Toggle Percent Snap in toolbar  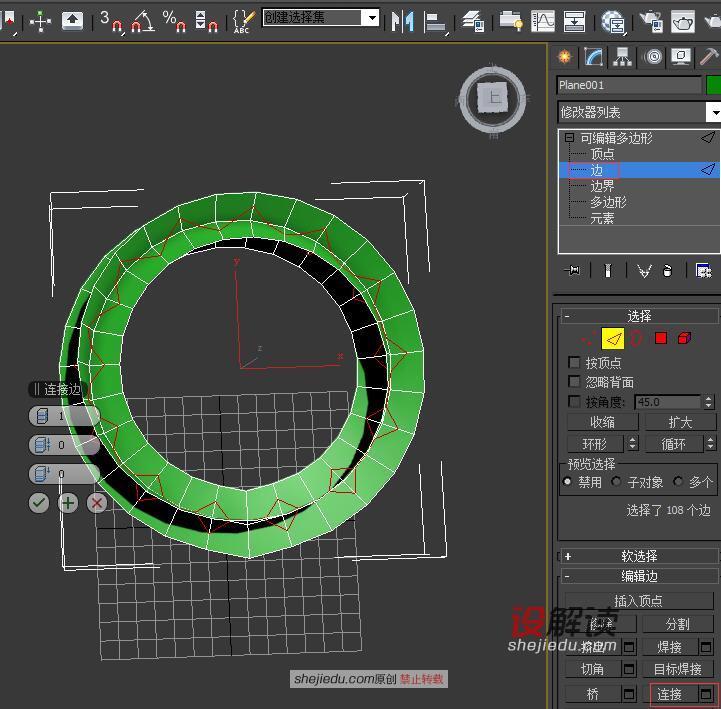pyautogui.click(x=174, y=21)
